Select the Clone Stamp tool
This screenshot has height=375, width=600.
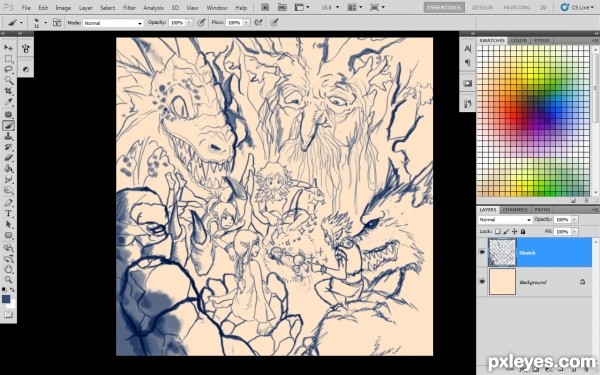pos(8,136)
